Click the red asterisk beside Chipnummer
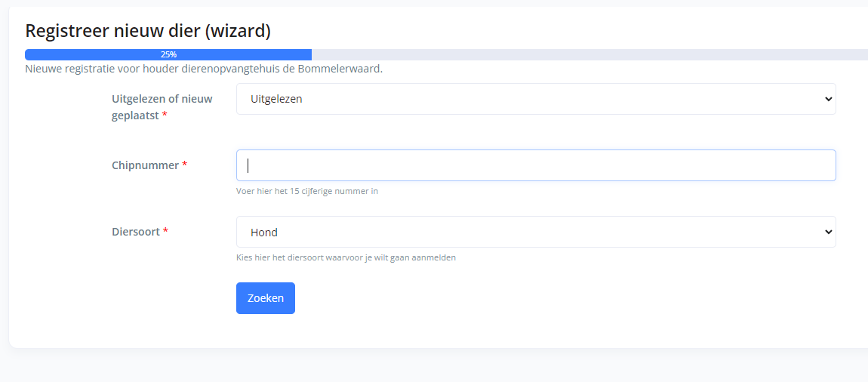Image resolution: width=868 pixels, height=382 pixels. tap(185, 165)
